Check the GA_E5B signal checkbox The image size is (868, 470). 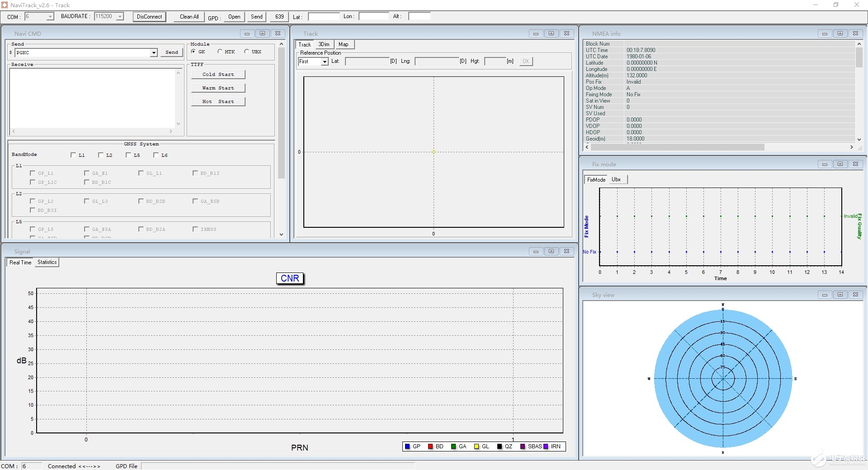click(x=195, y=201)
